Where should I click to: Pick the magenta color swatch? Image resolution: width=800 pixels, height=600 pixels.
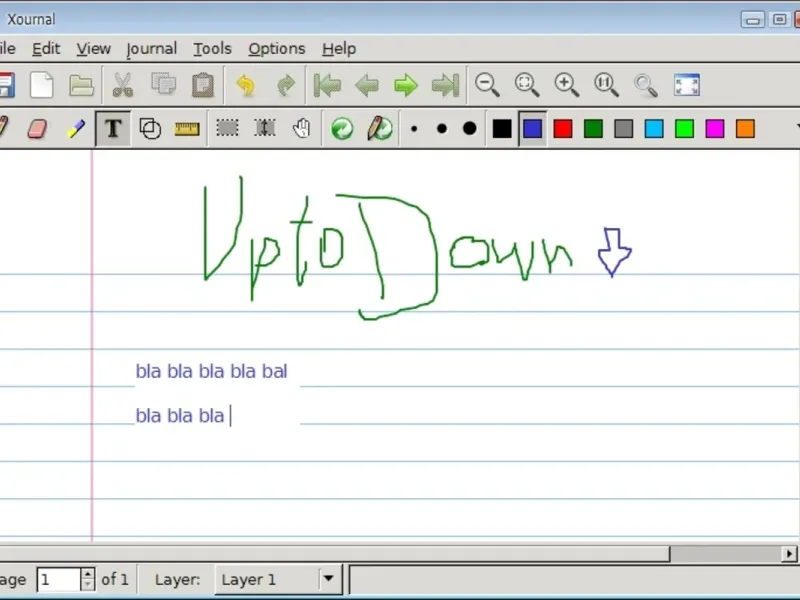click(x=715, y=129)
